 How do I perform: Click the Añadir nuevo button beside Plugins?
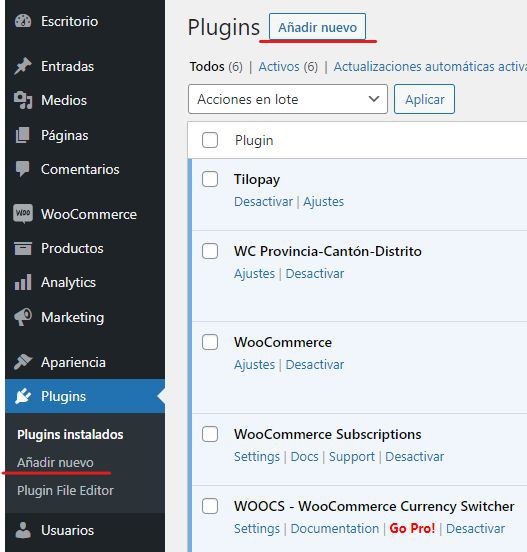[317, 27]
